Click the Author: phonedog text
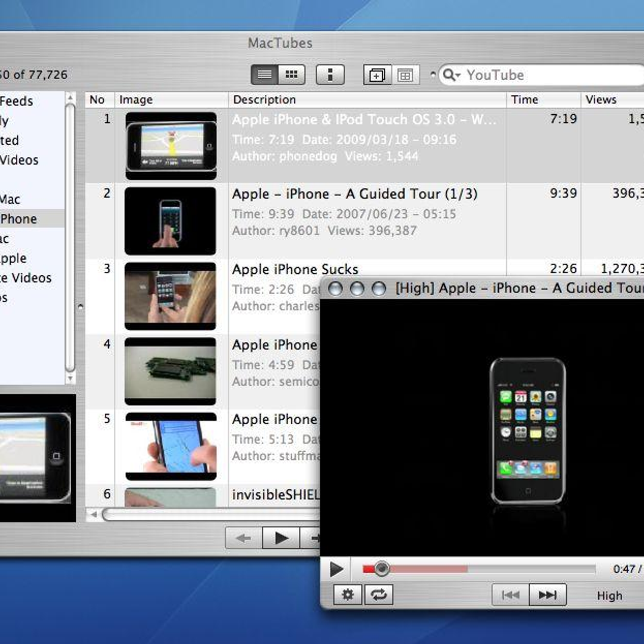The height and width of the screenshot is (644, 644). [285, 156]
